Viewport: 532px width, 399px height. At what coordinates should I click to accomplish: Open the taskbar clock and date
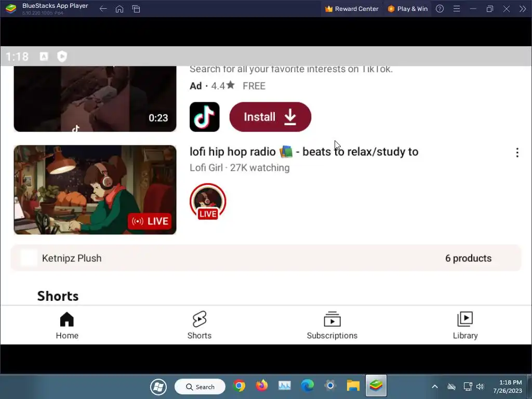pyautogui.click(x=508, y=387)
